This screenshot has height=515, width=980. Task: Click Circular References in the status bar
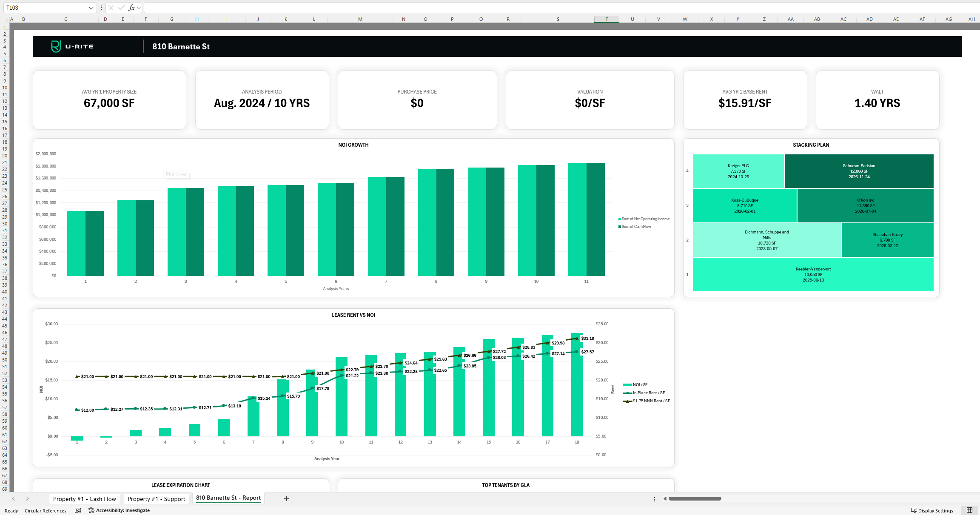46,510
